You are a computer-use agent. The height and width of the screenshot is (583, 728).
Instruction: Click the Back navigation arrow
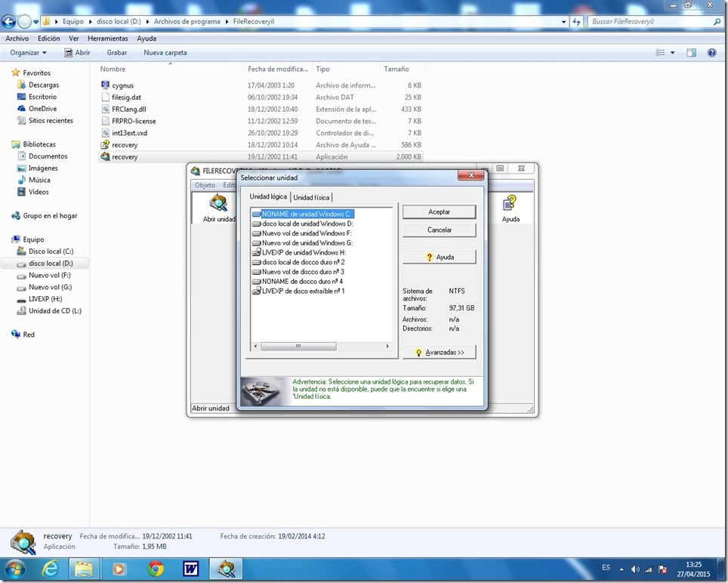click(x=9, y=21)
